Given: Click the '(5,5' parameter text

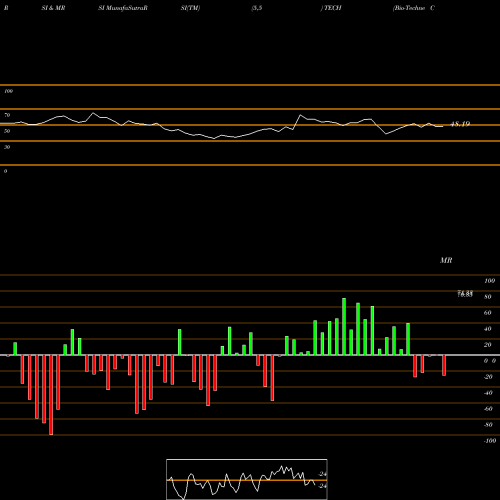Looking at the screenshot, I should coord(257,8).
